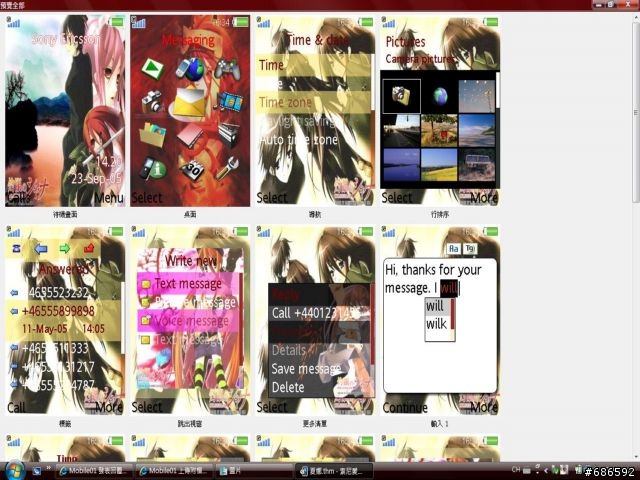Click the CH language indicator in system tray

(516, 469)
